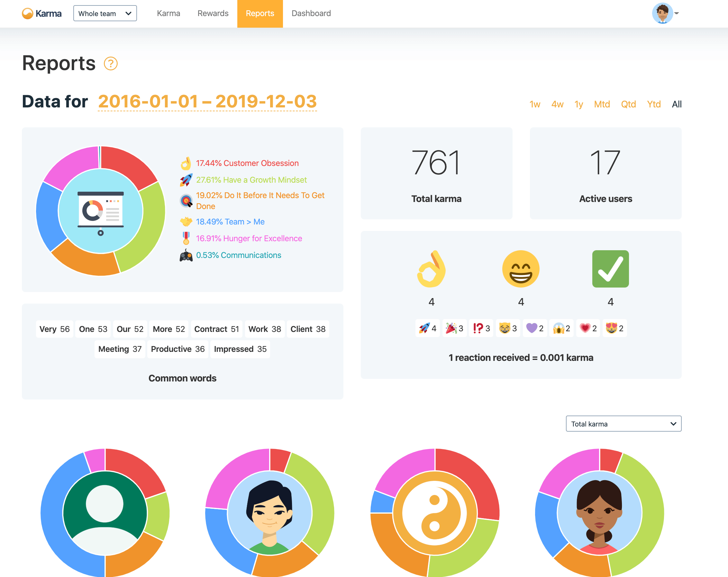Click the user profile avatar dropdown

pos(665,13)
